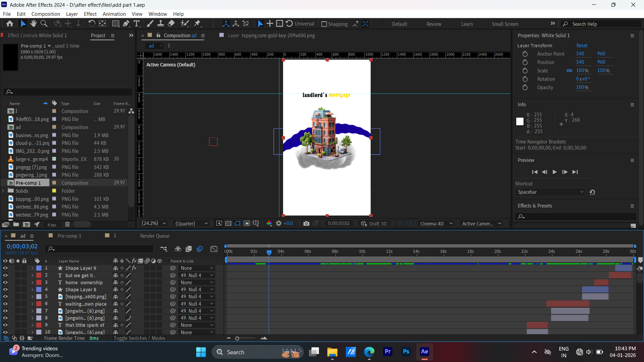Select the Horizontal Type tool
Screen dimensions: 644x362
point(137,23)
